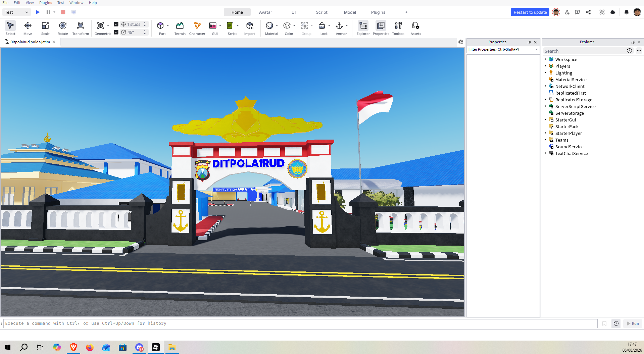Viewport: 644px width, 354px height.
Task: Stop the test with the red button
Action: tap(63, 12)
